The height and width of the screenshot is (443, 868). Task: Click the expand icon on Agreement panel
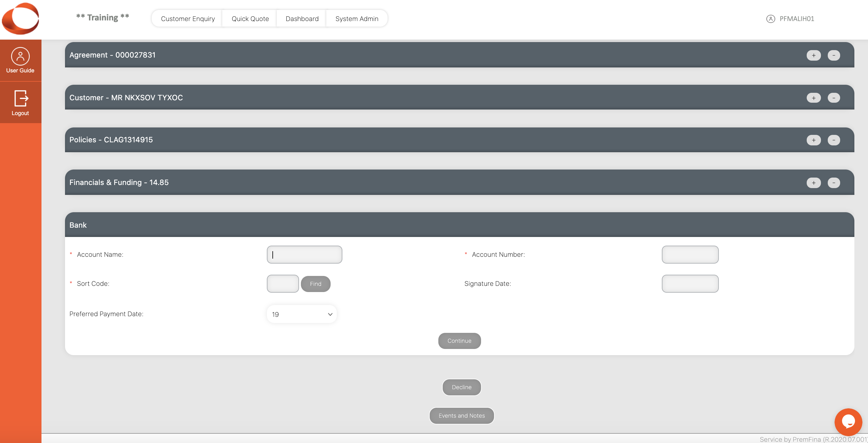click(814, 55)
